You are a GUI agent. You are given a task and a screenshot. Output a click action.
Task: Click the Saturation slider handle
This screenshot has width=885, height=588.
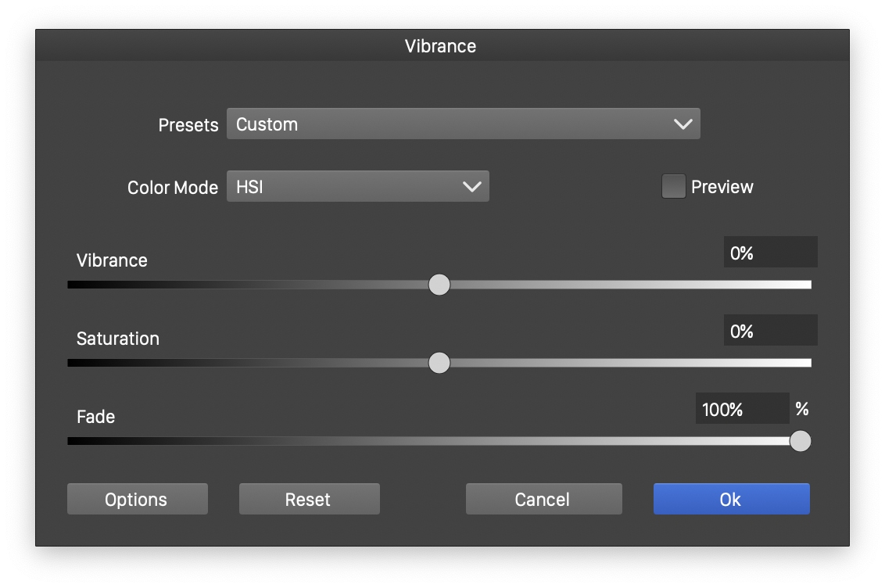tap(439, 363)
